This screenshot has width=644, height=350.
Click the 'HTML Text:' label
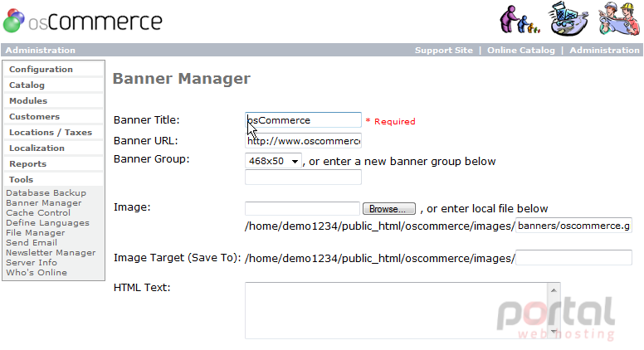click(x=142, y=287)
